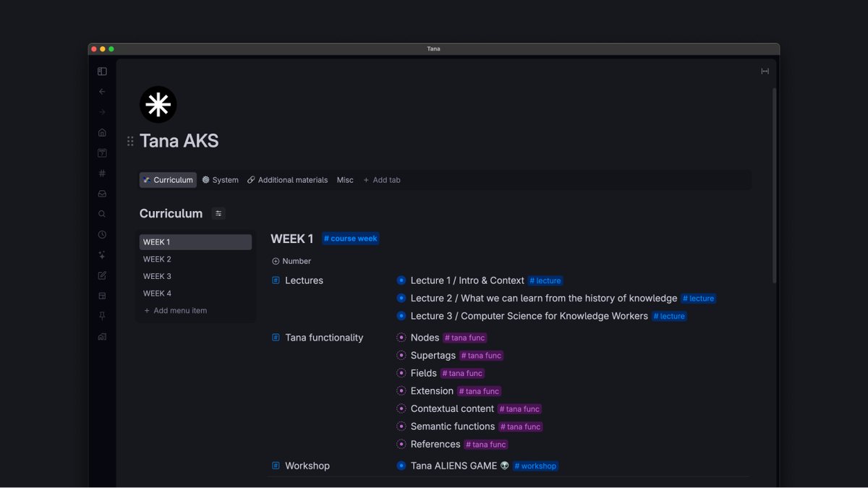Click the Workshop field icon
This screenshot has height=488, width=868.
point(276,466)
